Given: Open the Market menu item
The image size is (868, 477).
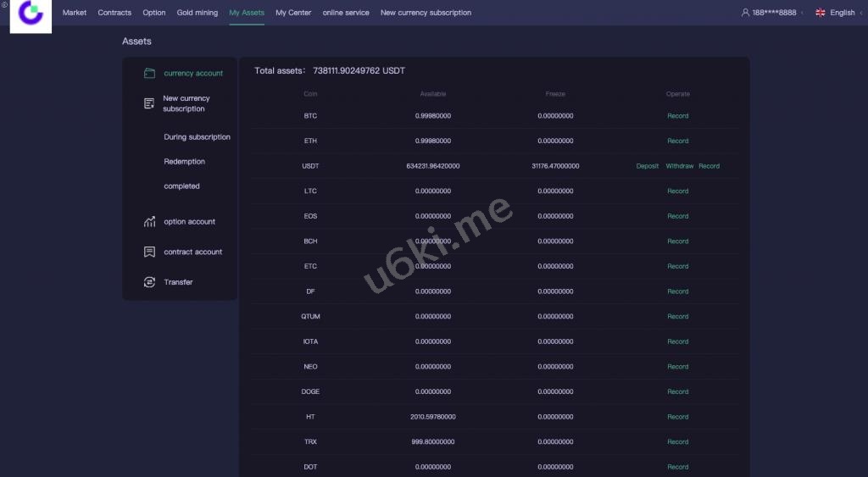Looking at the screenshot, I should click(x=75, y=13).
